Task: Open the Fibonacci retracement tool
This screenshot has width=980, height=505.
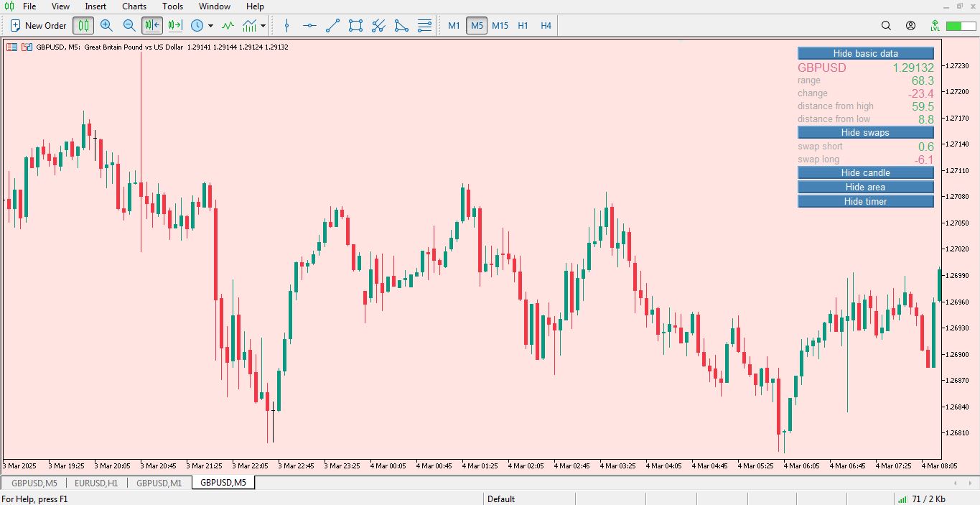Action: coord(425,26)
